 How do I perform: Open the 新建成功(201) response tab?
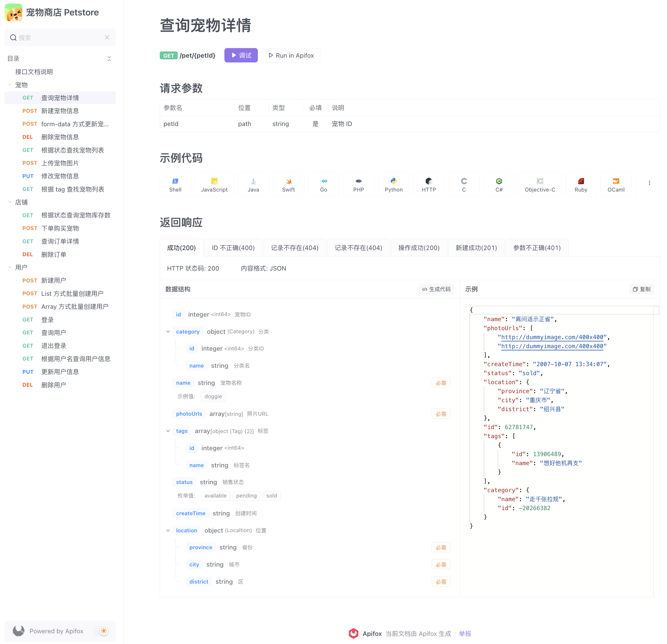coord(476,248)
